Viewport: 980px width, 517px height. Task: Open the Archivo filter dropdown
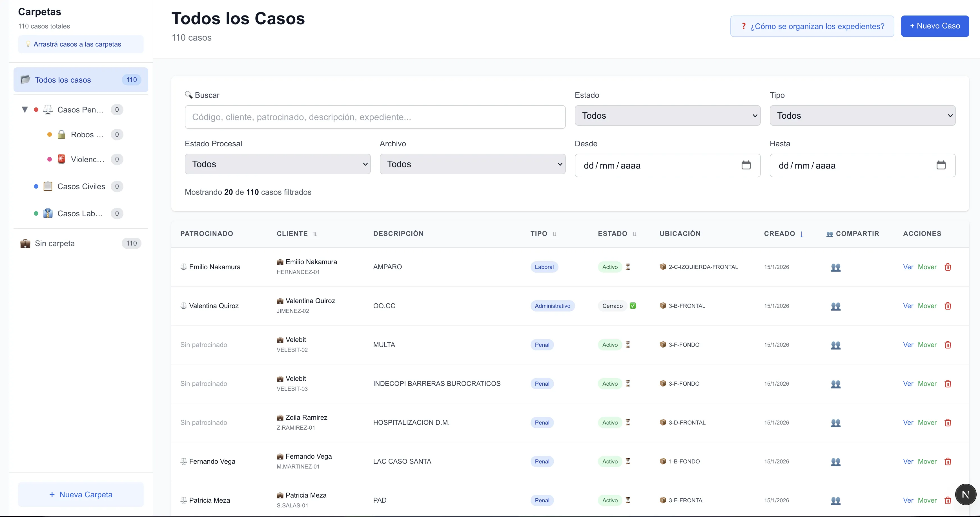click(472, 164)
